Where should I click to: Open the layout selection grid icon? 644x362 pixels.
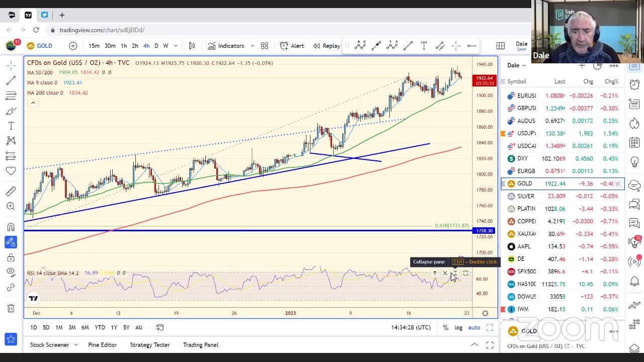click(x=500, y=46)
